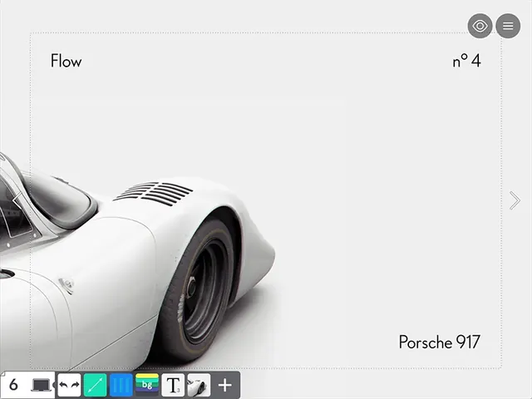Open the bg background layers tool
Screen dimensions: 532x399
click(x=147, y=385)
